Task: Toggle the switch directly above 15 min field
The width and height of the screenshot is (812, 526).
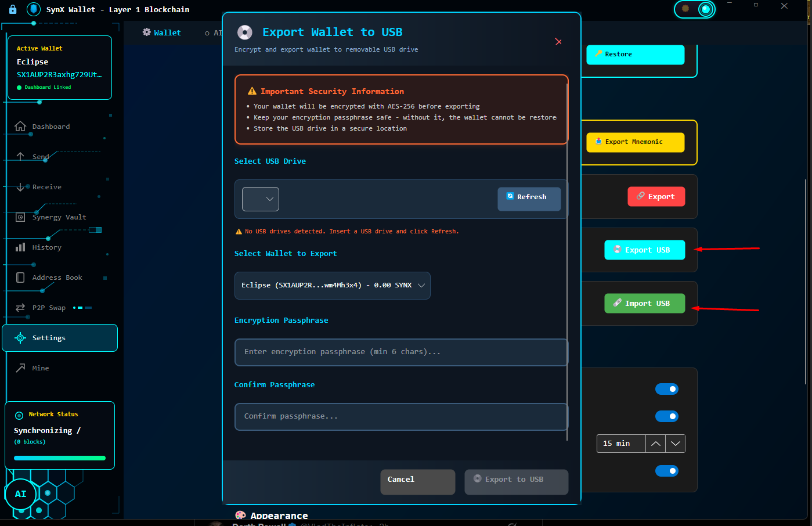Action: pos(667,416)
